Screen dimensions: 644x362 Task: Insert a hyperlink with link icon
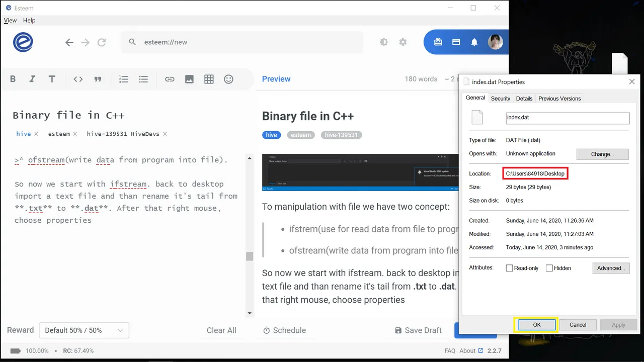(x=170, y=79)
